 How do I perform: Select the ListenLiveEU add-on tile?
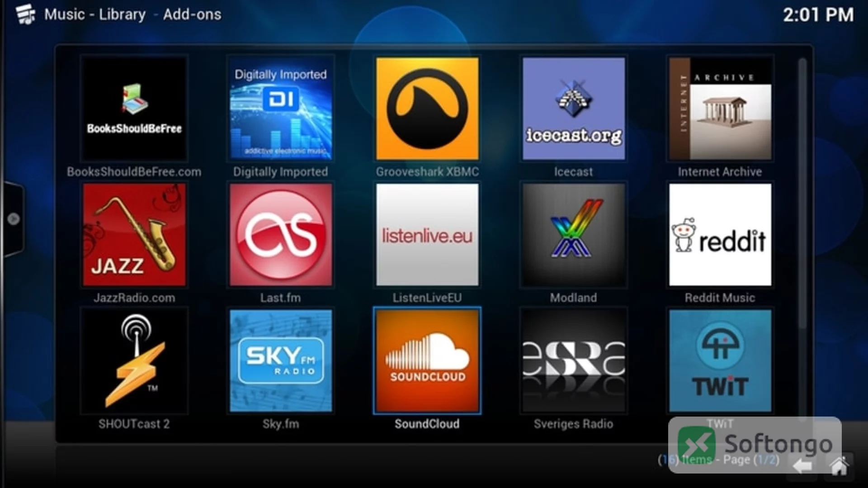tap(427, 235)
